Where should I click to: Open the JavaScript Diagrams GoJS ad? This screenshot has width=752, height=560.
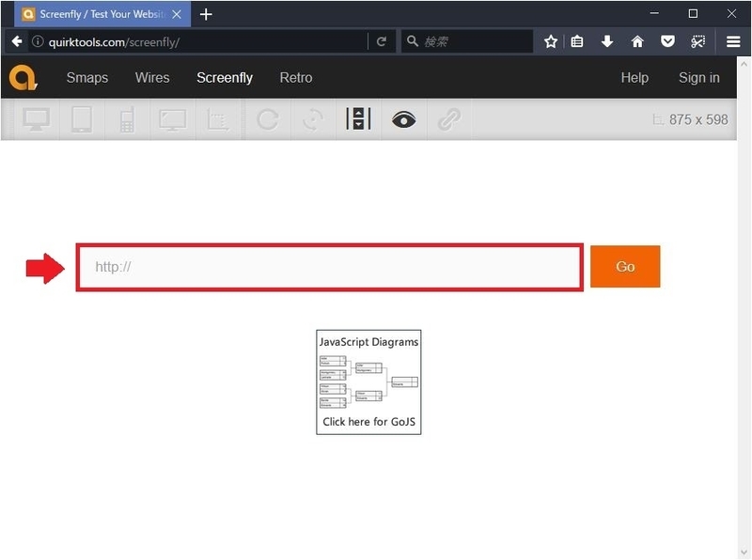(x=368, y=382)
